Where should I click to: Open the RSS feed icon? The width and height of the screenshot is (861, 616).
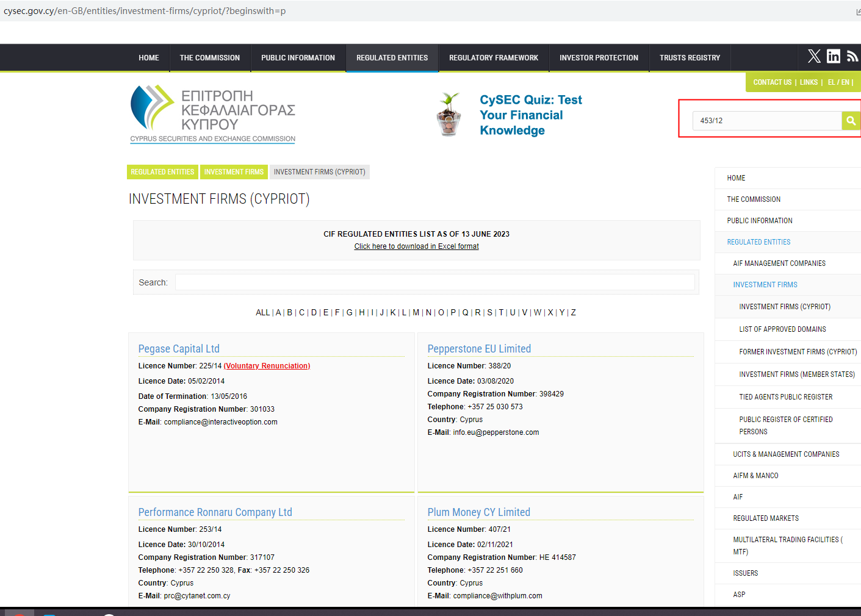[x=852, y=57]
